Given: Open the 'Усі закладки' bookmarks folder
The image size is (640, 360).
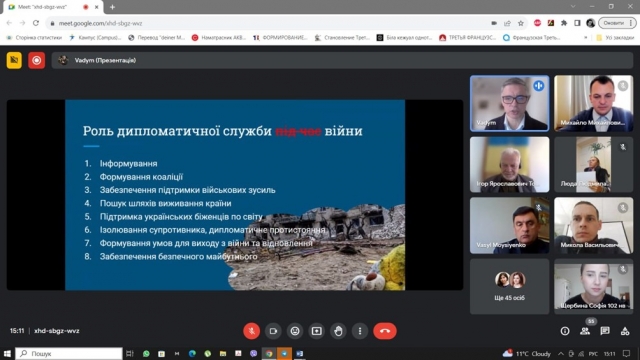Looking at the screenshot, I should click(615, 38).
